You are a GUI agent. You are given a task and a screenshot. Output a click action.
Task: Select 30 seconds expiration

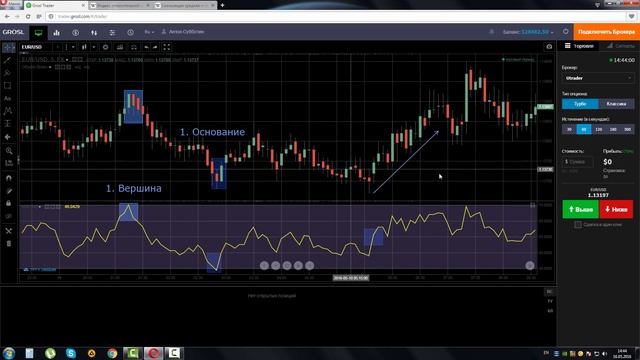tap(569, 129)
